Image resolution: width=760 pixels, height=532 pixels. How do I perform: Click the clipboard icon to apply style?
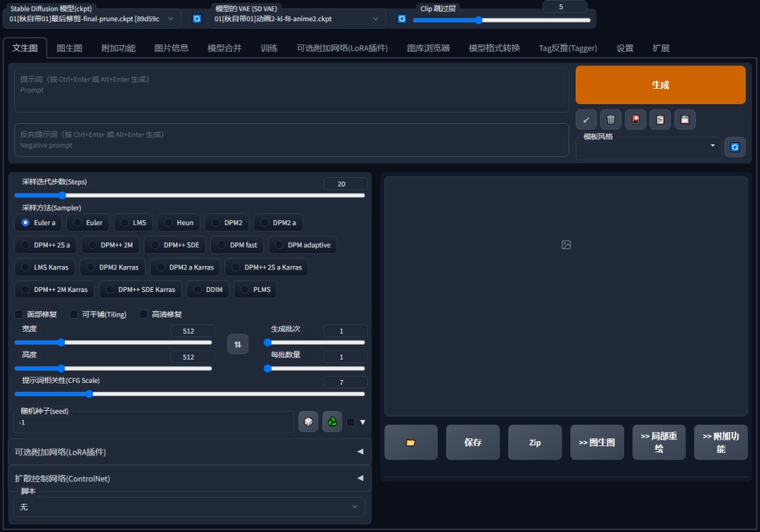(x=660, y=120)
